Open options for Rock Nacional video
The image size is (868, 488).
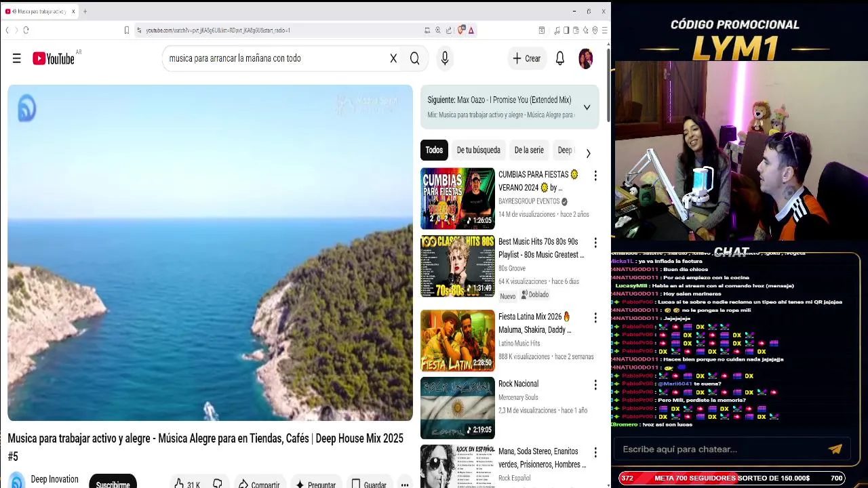click(x=595, y=385)
